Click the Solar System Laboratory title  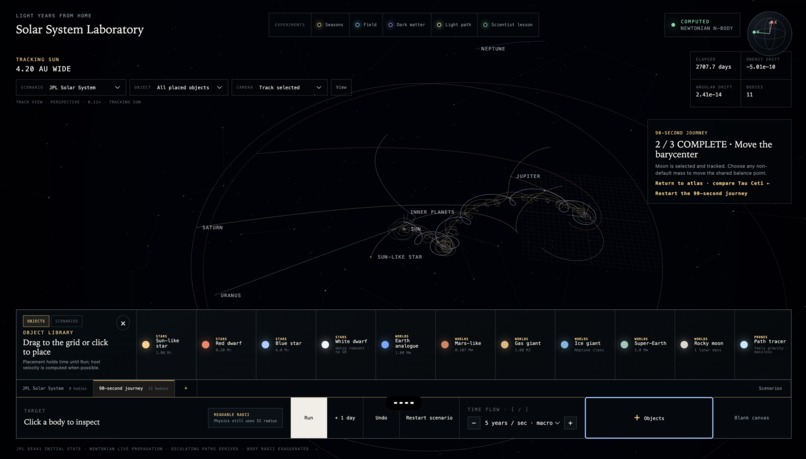(x=80, y=29)
